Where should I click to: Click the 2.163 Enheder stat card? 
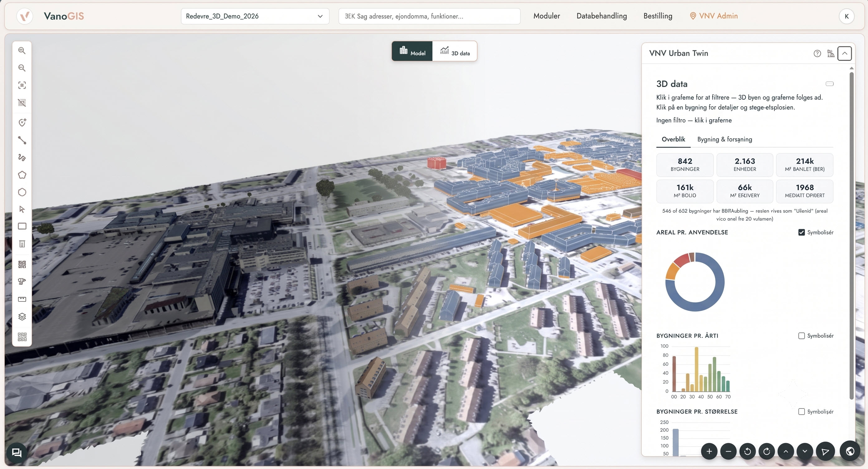(x=745, y=165)
